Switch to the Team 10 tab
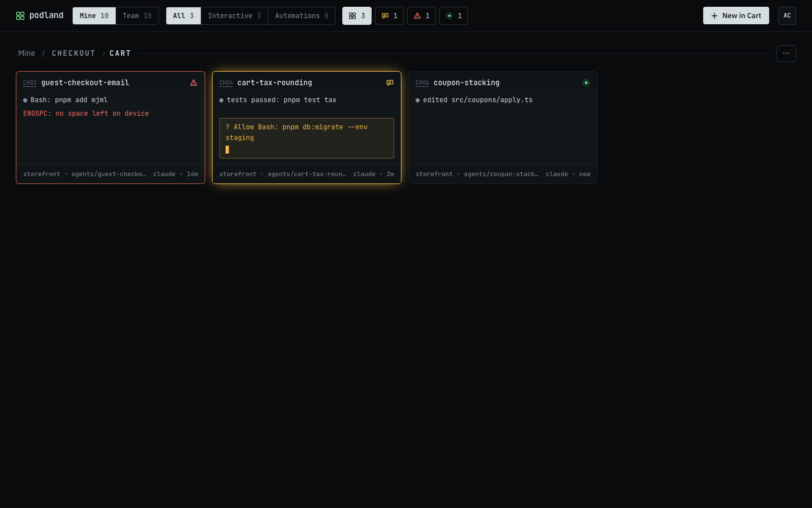 137,16
